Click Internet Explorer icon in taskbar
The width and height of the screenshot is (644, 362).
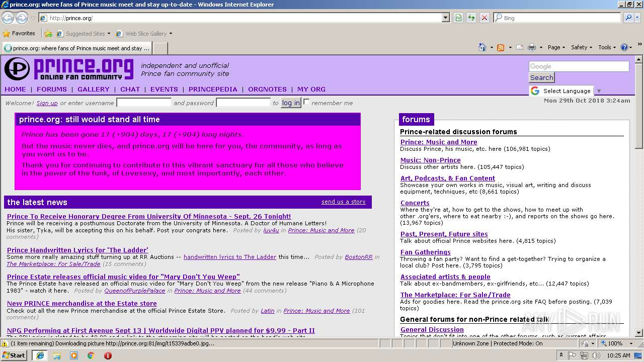(x=40, y=355)
